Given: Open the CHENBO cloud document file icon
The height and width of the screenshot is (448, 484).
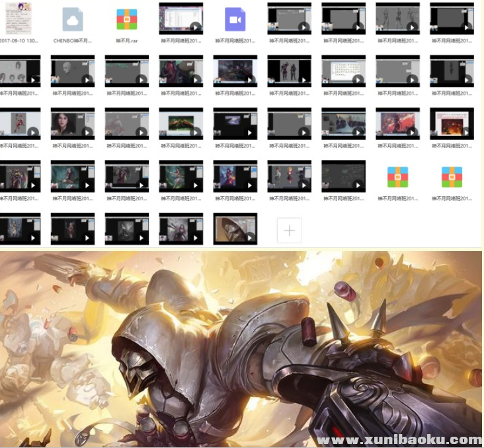Looking at the screenshot, I should [x=73, y=19].
